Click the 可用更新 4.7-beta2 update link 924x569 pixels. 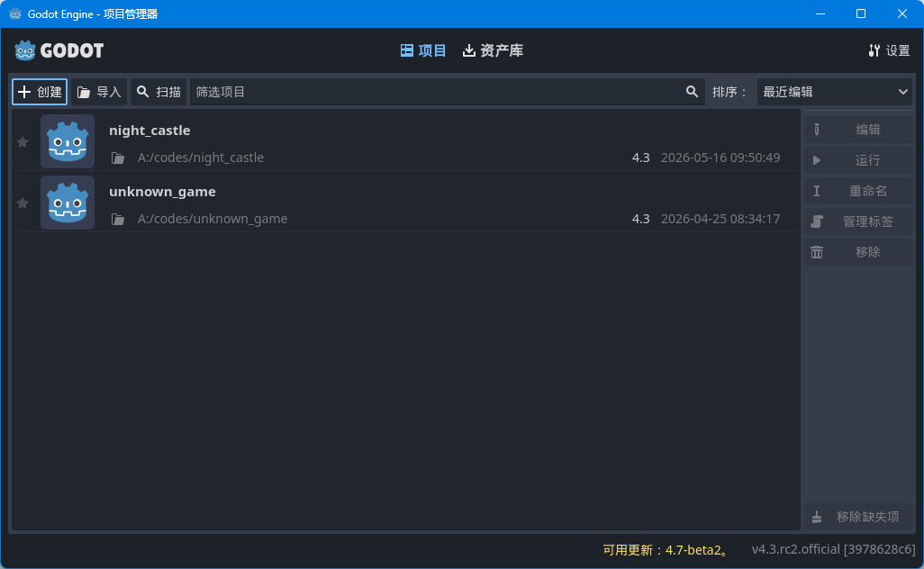[x=666, y=550]
